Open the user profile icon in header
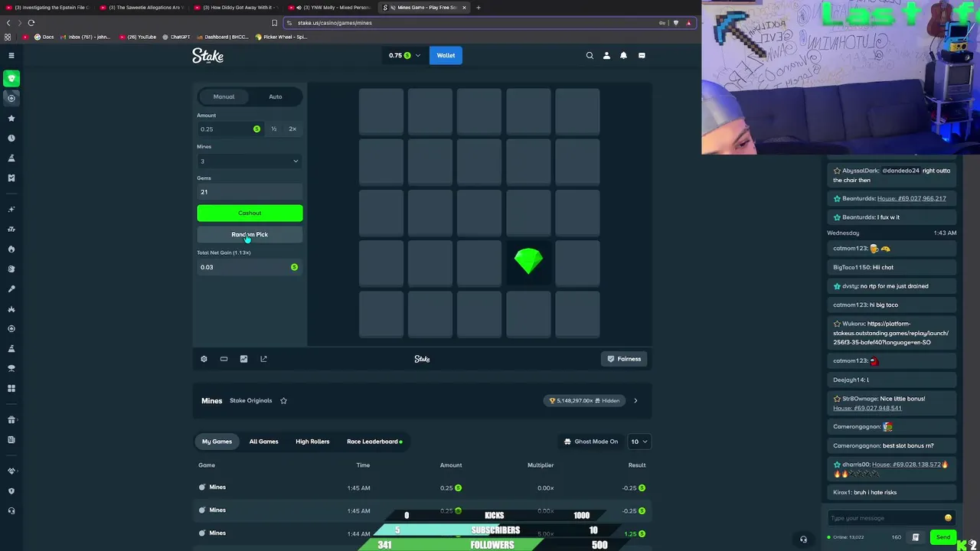Viewport: 980px width, 551px height. pyautogui.click(x=606, y=55)
